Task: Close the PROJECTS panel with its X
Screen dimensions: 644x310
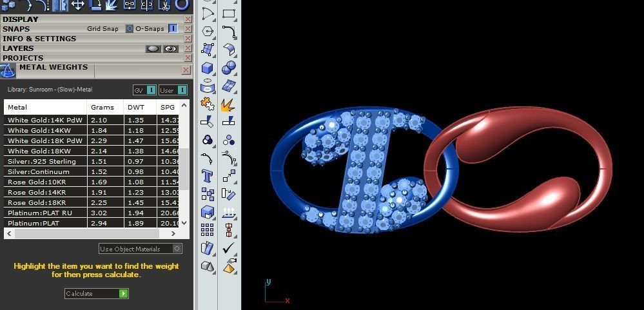Action: click(x=188, y=58)
